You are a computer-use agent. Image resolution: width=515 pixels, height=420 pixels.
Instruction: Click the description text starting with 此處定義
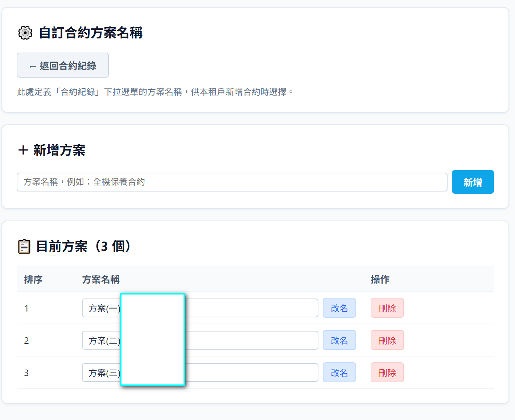[155, 92]
